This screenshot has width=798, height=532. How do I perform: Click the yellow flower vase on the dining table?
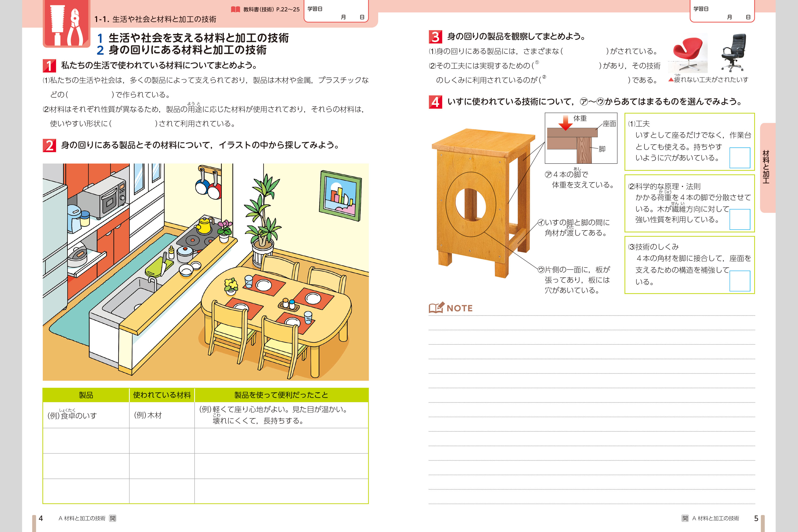[231, 286]
